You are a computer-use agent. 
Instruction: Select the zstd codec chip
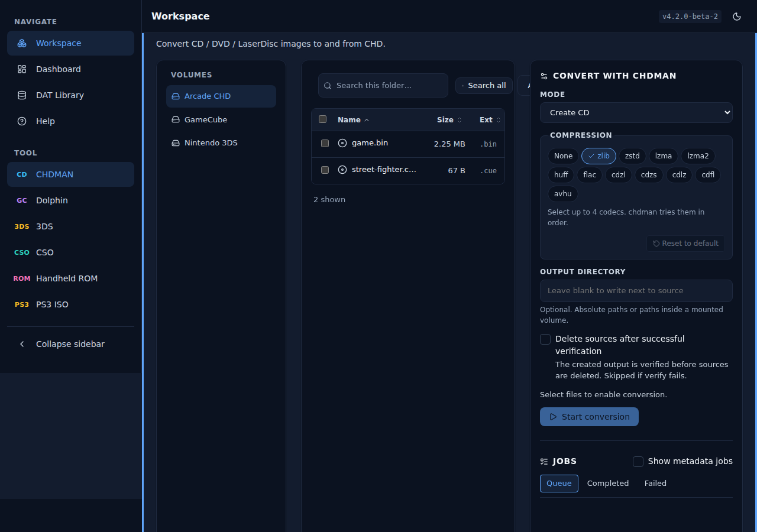coord(632,156)
